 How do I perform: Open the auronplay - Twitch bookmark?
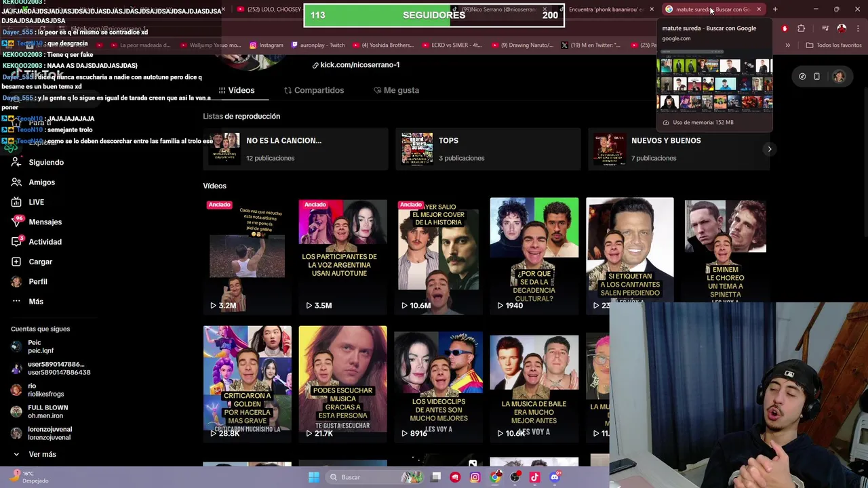point(318,45)
